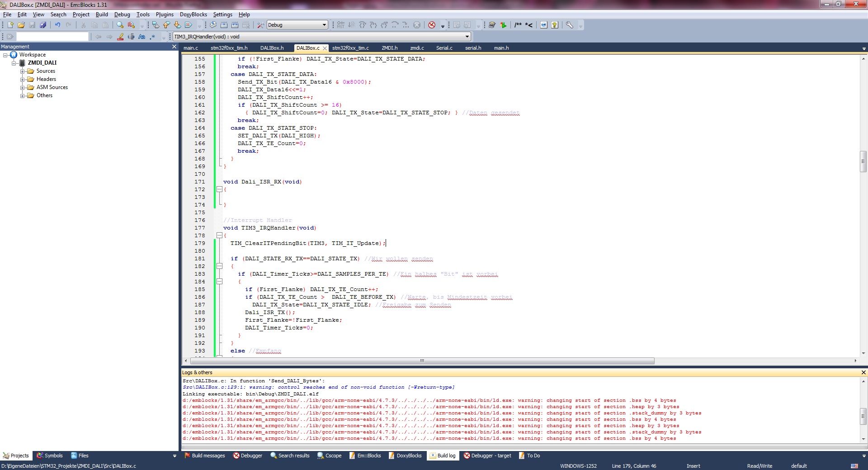This screenshot has height=470, width=868.
Task: Click the red stop/abort icon
Action: pyautogui.click(x=432, y=25)
